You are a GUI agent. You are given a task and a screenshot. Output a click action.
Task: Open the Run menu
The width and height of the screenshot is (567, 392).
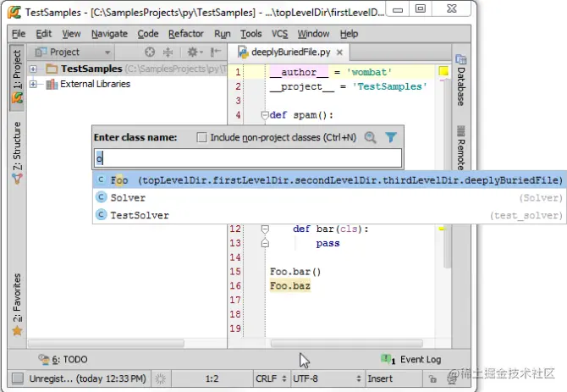point(222,34)
